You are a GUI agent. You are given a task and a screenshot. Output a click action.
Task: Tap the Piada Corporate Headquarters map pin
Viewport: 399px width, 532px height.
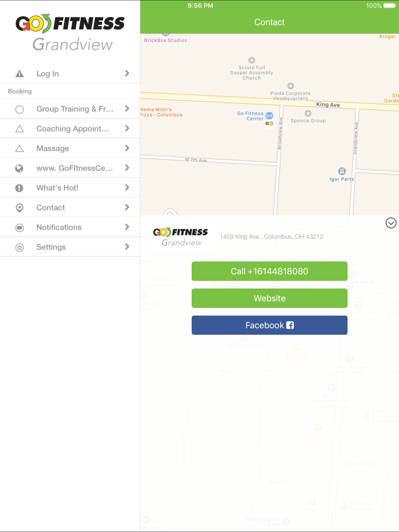pos(290,86)
